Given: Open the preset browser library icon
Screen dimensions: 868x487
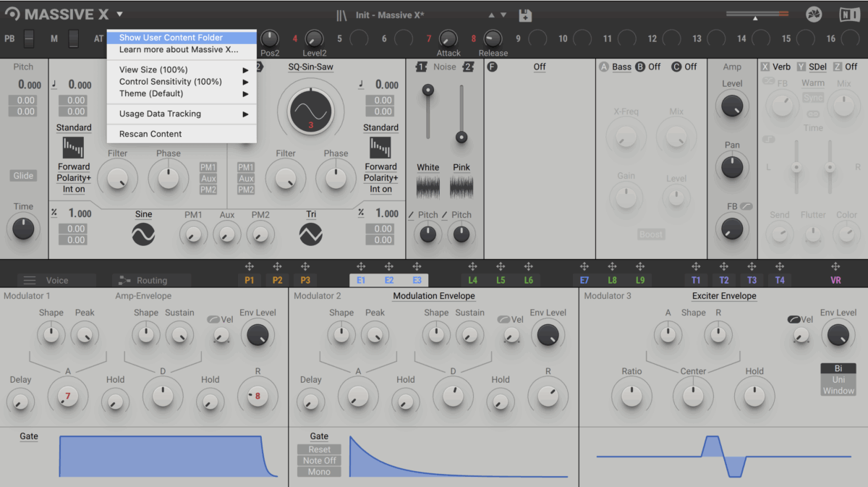Looking at the screenshot, I should [x=342, y=15].
